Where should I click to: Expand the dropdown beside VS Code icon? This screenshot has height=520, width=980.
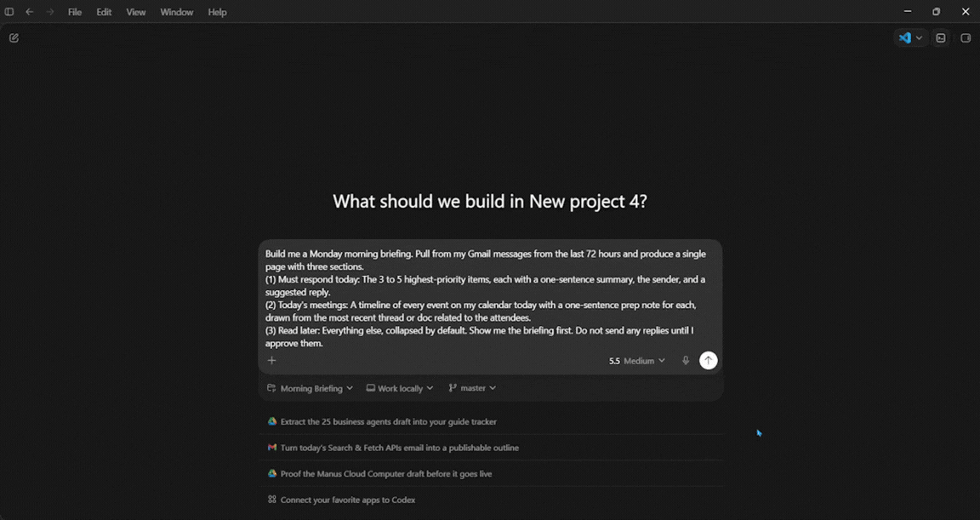pos(919,38)
